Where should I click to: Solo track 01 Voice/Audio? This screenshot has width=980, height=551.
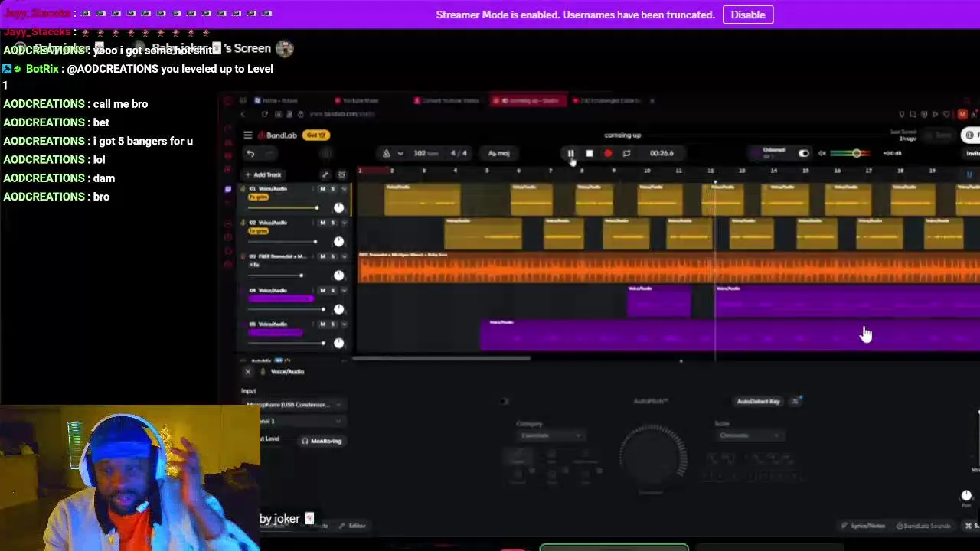(x=333, y=189)
